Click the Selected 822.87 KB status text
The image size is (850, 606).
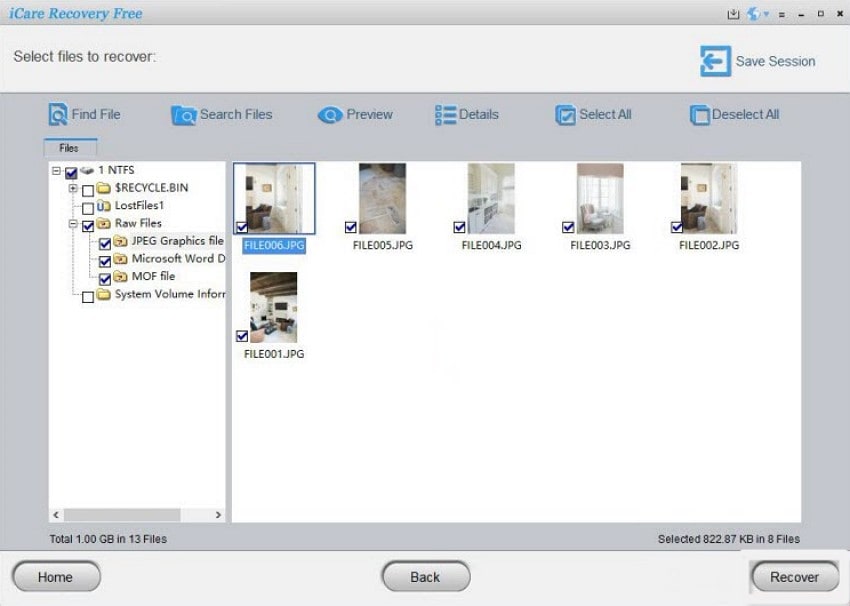pos(729,539)
